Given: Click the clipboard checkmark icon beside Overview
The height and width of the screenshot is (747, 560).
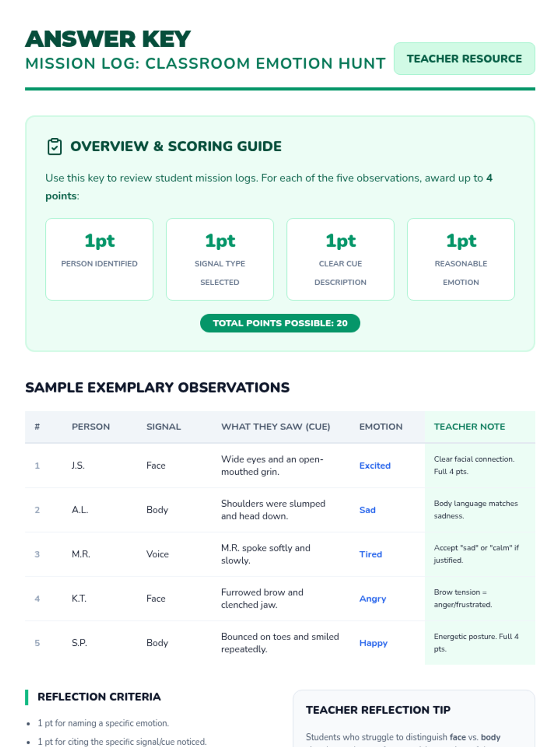Looking at the screenshot, I should (x=55, y=147).
